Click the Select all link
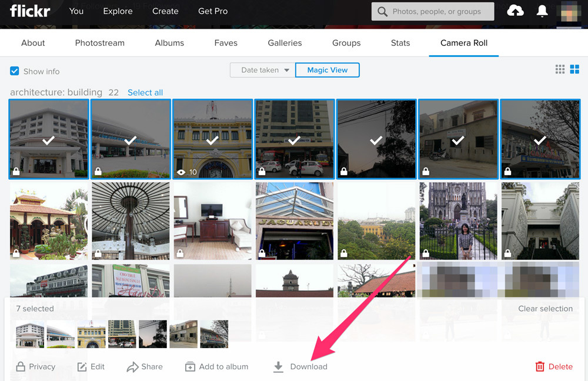The image size is (588, 381). 145,92
